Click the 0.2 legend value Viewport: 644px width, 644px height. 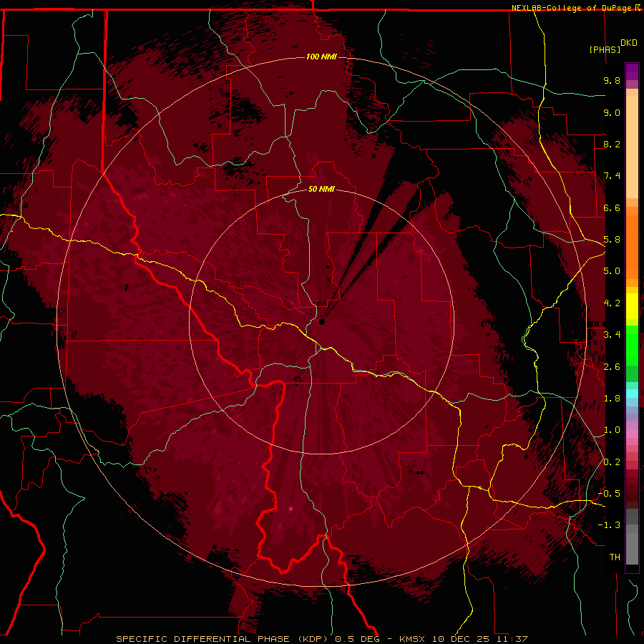(612, 462)
